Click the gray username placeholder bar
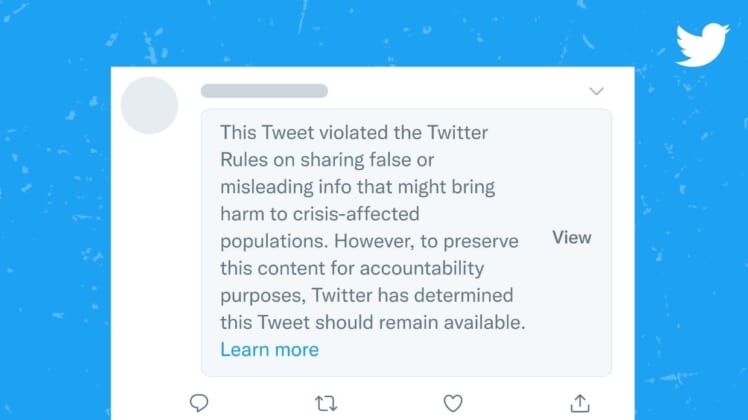This screenshot has width=748, height=420. click(x=264, y=91)
